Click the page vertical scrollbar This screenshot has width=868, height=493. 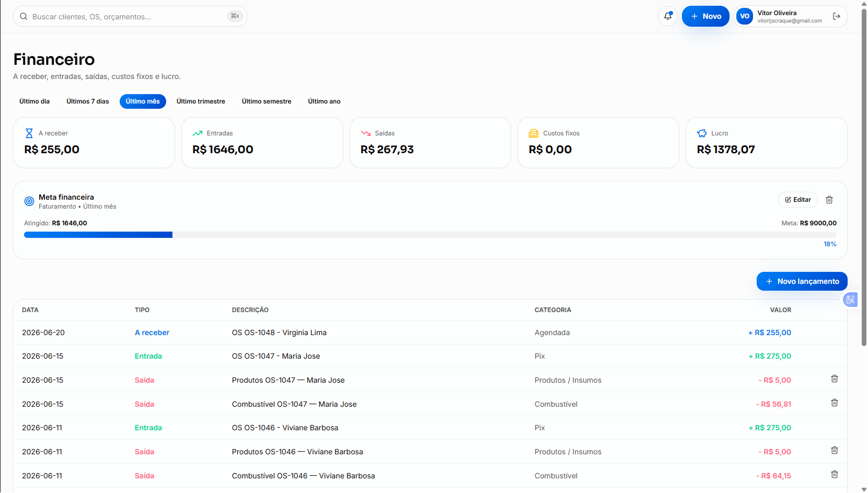(864, 177)
